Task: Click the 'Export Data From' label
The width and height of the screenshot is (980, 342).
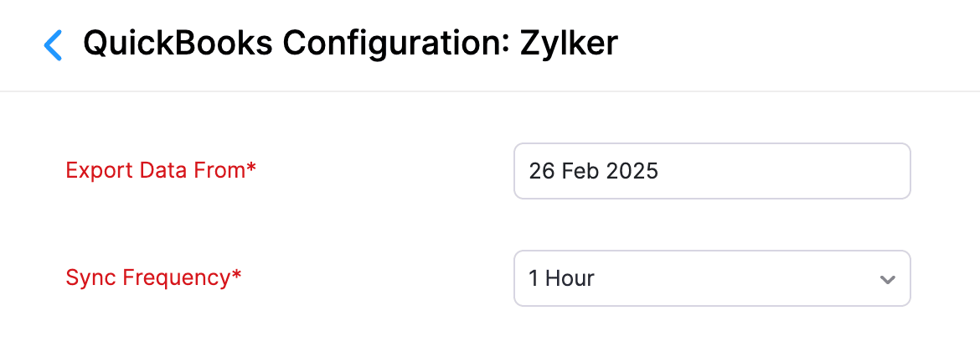Action: [x=156, y=170]
